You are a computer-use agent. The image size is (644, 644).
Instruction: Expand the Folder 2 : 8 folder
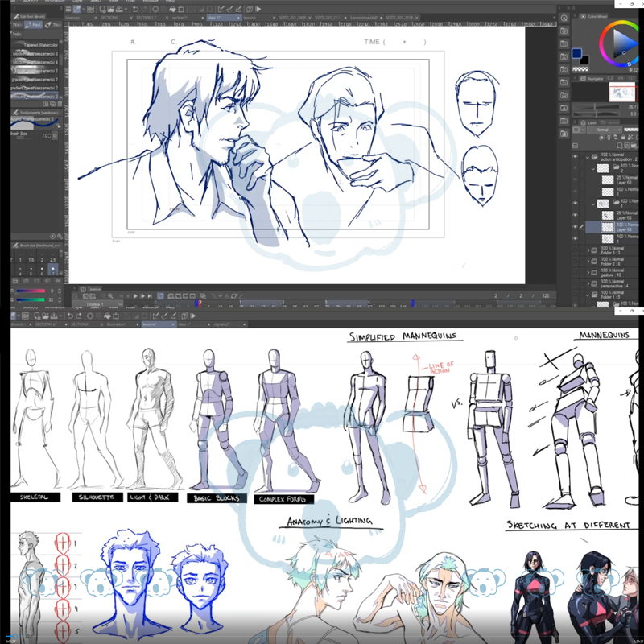click(588, 261)
